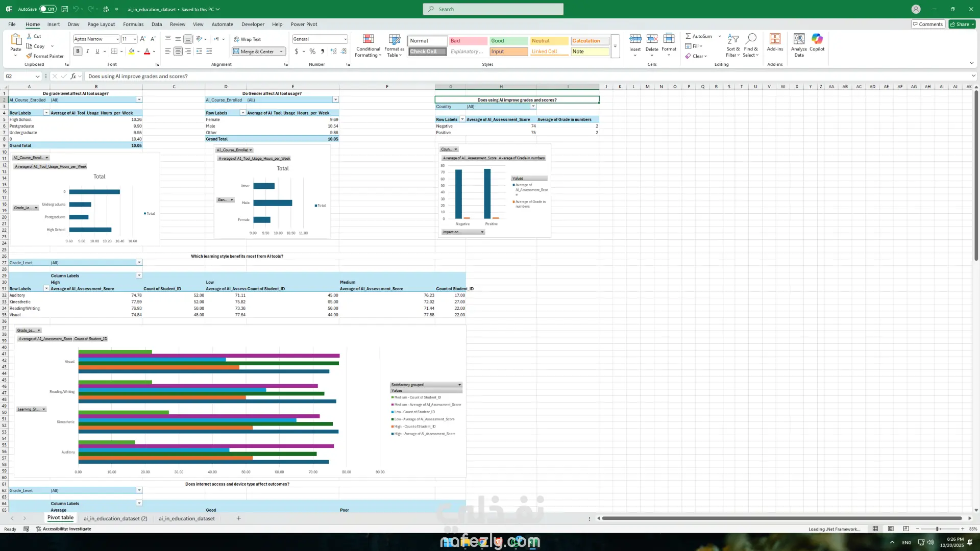Image resolution: width=980 pixels, height=551 pixels.
Task: Click the Add-ins icon
Action: (x=774, y=43)
